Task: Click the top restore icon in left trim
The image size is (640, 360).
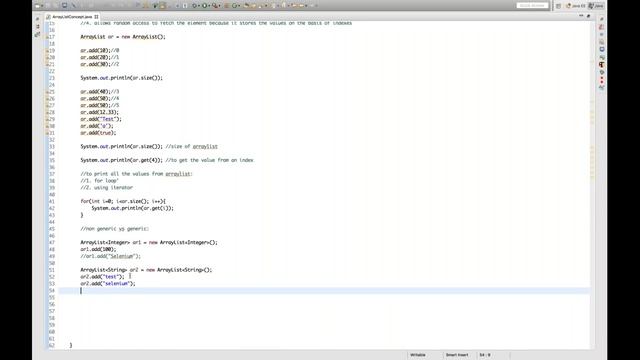Action: click(38, 19)
